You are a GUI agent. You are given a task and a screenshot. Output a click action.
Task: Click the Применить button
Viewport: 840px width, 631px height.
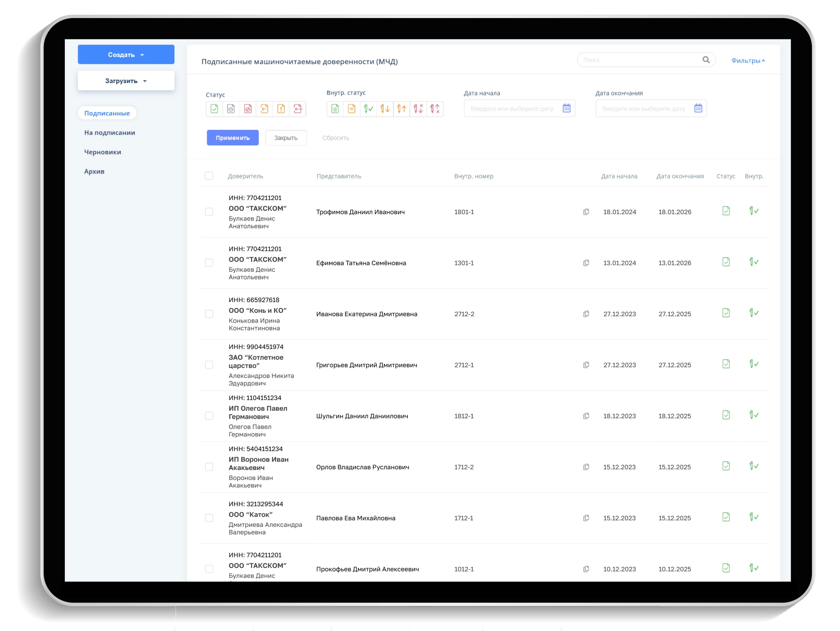[233, 138]
